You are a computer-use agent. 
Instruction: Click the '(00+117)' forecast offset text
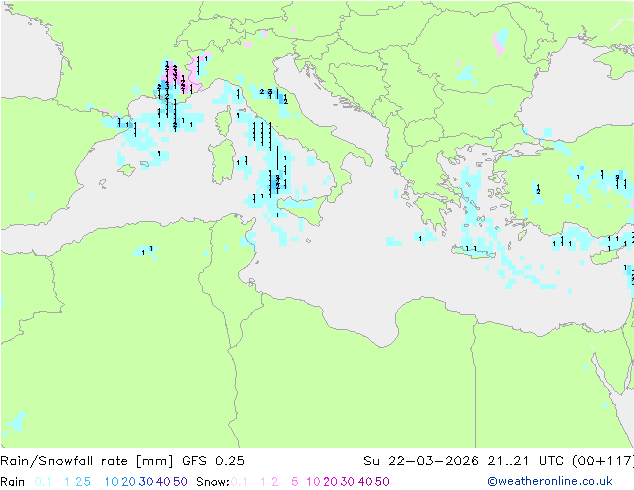(x=603, y=461)
